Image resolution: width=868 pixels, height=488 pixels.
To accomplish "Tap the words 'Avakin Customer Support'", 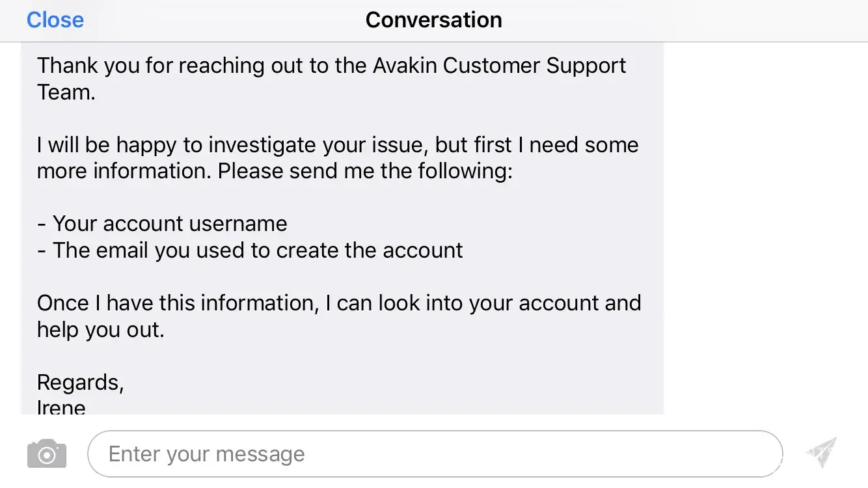I will click(500, 66).
